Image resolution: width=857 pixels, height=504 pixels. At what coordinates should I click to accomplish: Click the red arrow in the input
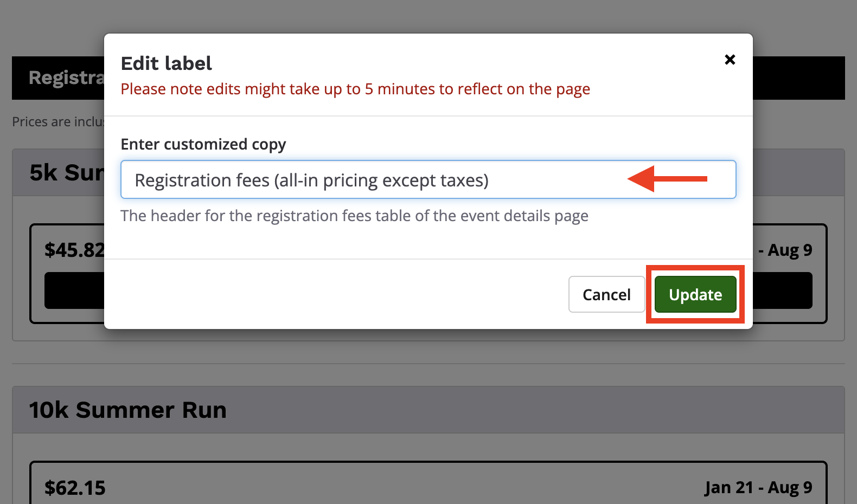tap(667, 179)
